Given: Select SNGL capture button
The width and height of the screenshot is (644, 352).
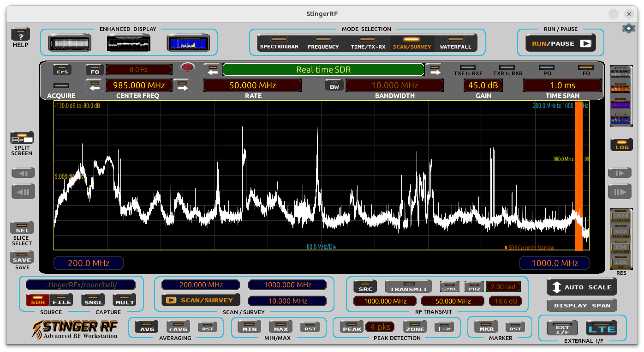Looking at the screenshot, I should [93, 301].
